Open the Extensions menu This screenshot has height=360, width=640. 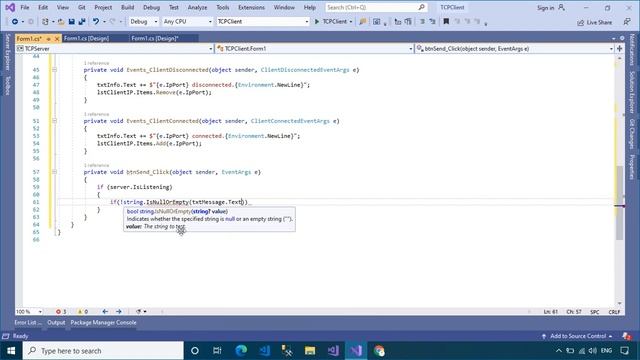click(251, 7)
